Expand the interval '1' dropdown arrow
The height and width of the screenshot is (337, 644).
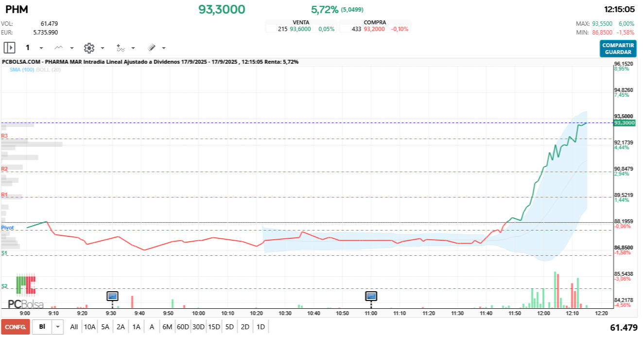point(41,48)
